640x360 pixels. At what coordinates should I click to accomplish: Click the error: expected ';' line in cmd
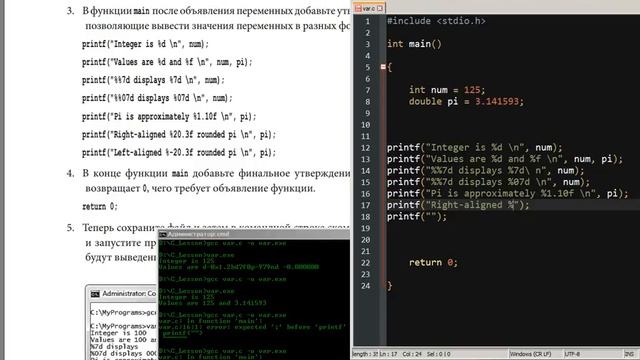(252, 327)
